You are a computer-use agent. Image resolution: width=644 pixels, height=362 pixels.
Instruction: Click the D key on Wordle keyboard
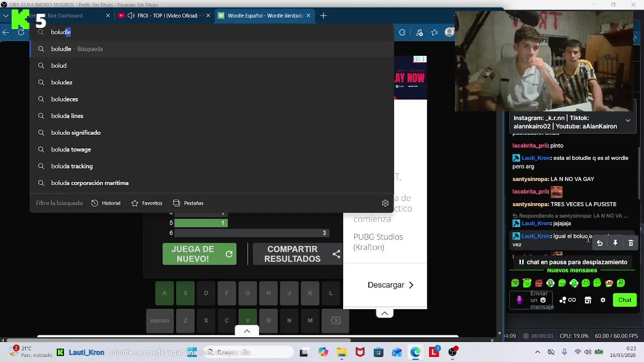[206, 293]
